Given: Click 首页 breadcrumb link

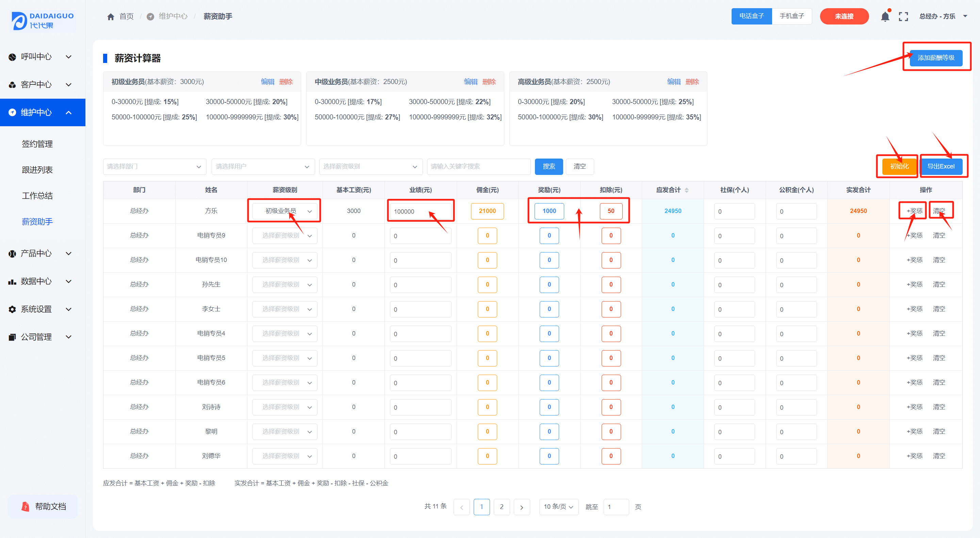Looking at the screenshot, I should [x=126, y=17].
